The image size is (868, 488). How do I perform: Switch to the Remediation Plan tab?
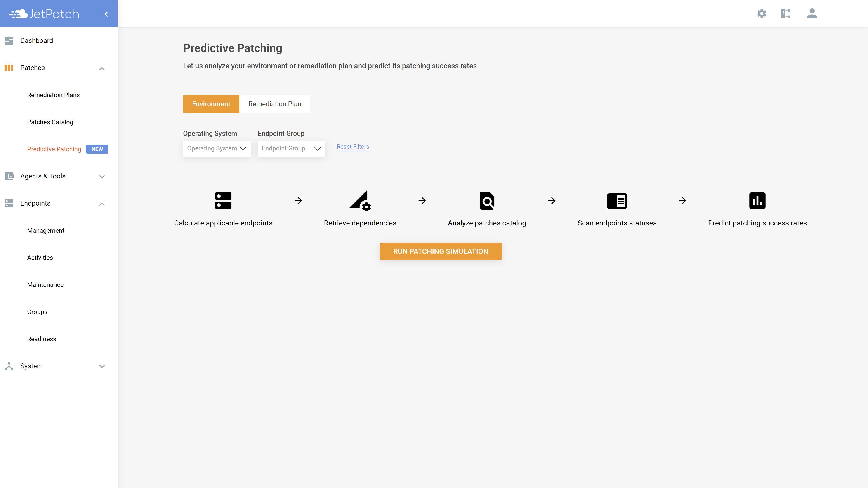(x=275, y=104)
